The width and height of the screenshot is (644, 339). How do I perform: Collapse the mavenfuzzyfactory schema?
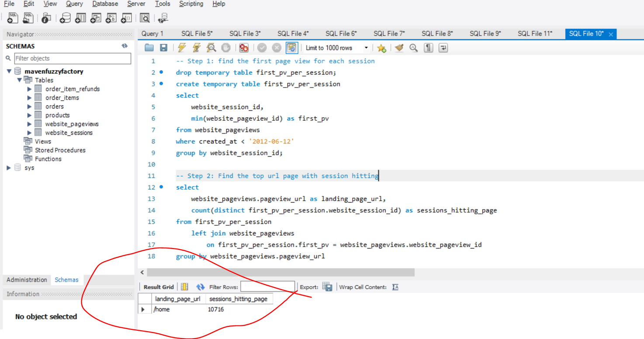click(9, 71)
